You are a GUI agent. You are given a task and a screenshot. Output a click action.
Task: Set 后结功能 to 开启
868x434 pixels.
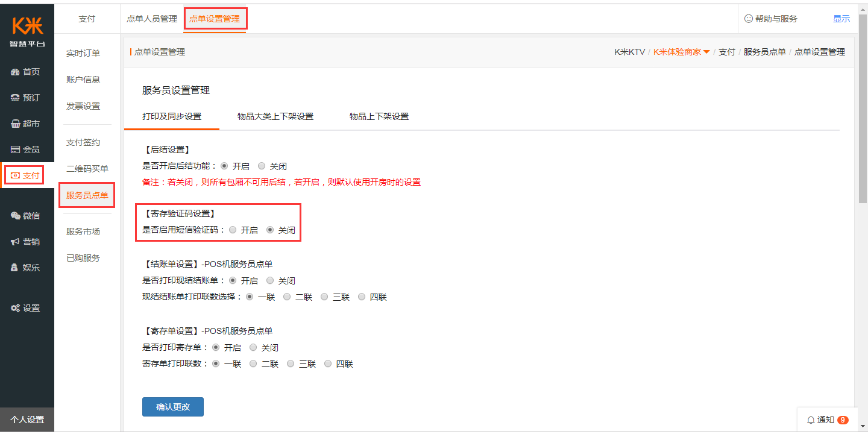tap(224, 166)
